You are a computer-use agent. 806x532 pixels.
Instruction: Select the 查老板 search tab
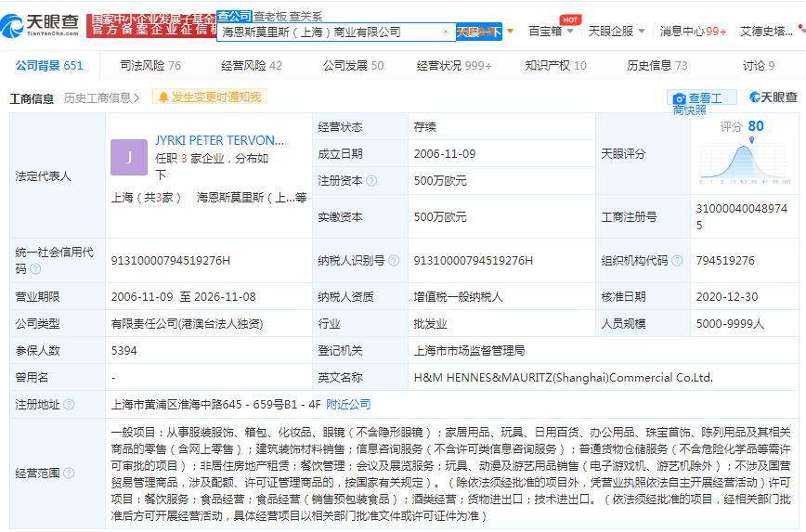point(270,17)
